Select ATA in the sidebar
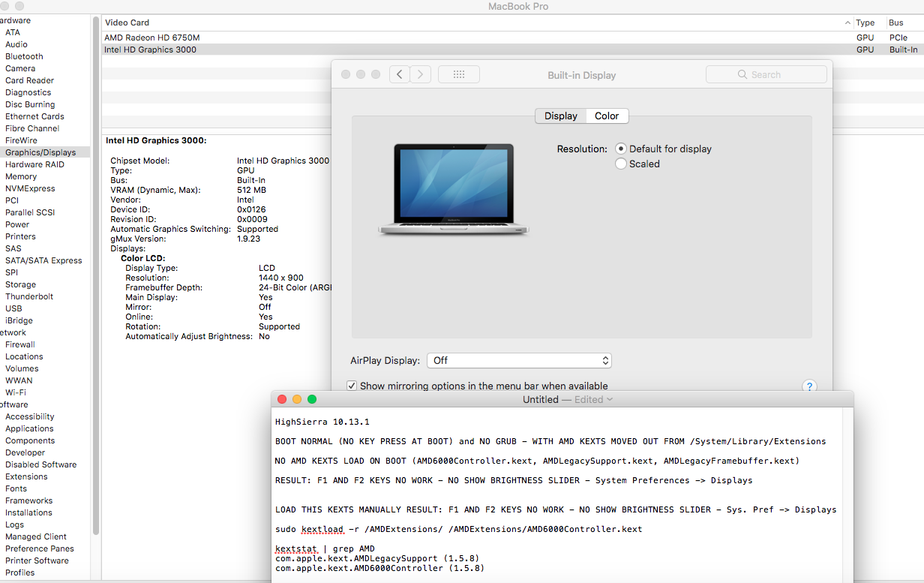The width and height of the screenshot is (924, 583). pos(13,32)
